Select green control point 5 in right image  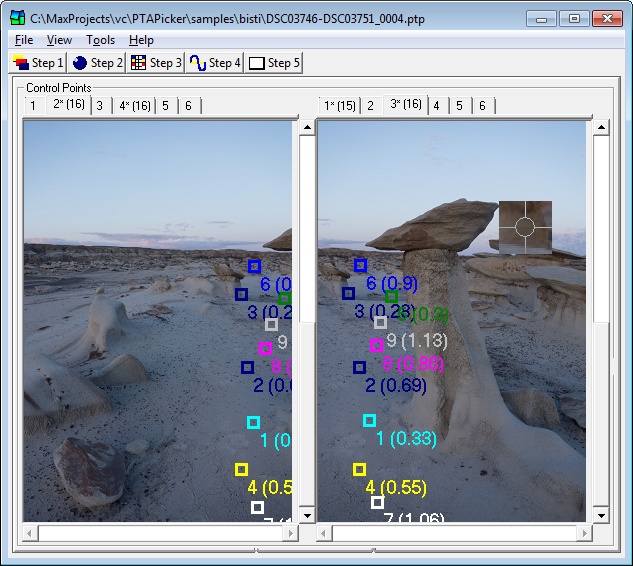(391, 297)
